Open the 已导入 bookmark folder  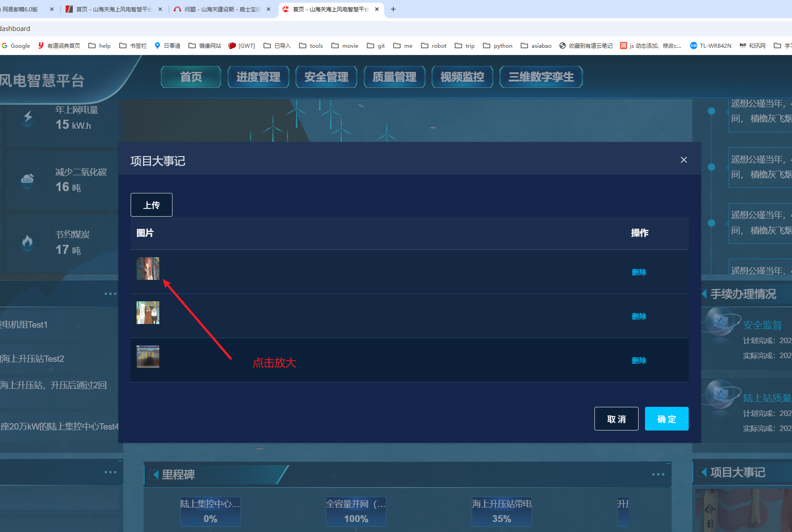pos(277,46)
